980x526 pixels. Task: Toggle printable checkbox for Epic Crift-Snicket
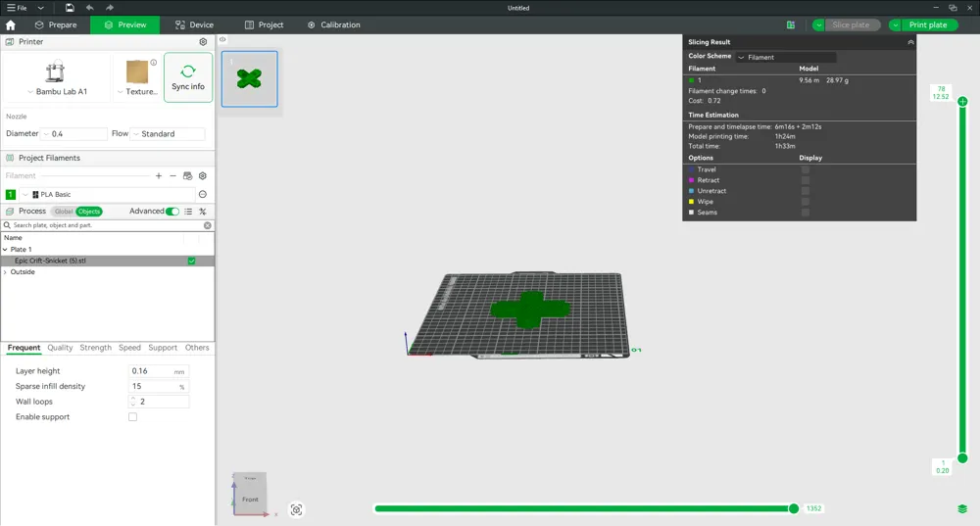[192, 261]
